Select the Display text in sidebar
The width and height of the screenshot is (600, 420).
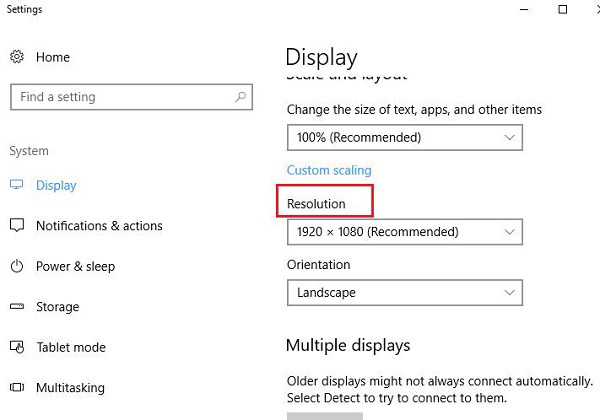tap(56, 185)
